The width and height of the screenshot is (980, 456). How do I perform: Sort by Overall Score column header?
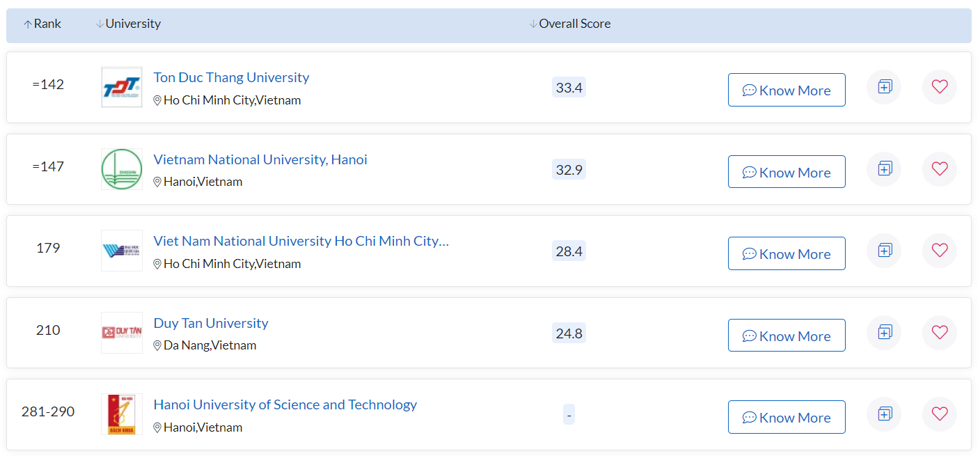(570, 24)
